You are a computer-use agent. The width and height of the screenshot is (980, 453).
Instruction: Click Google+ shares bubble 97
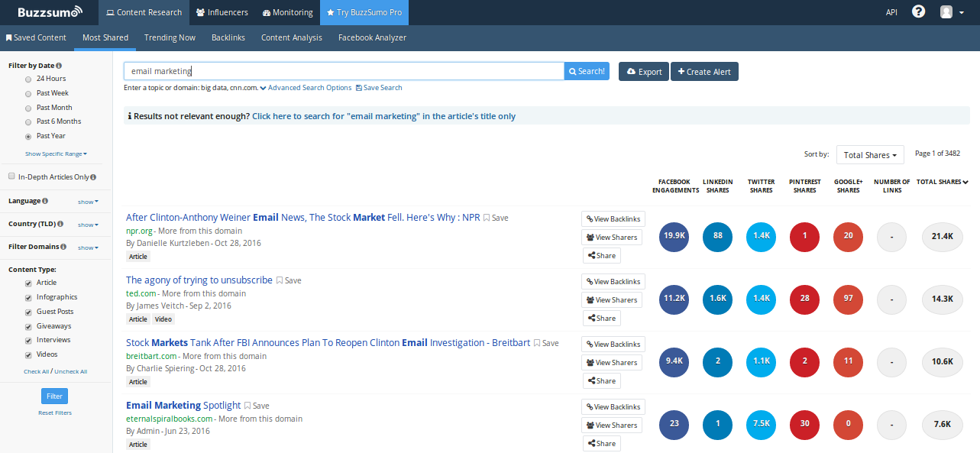[848, 299]
